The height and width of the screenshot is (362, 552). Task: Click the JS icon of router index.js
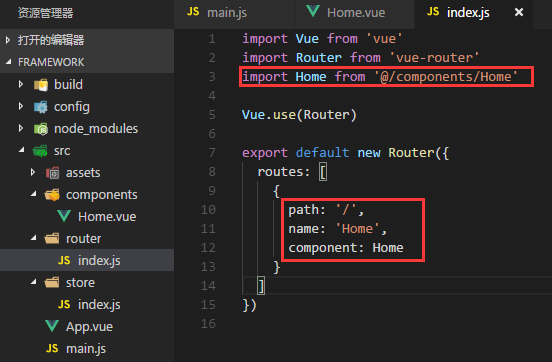64,261
